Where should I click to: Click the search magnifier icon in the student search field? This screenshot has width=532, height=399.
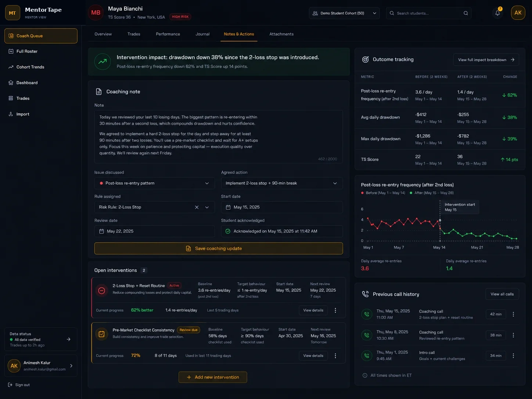coord(465,13)
